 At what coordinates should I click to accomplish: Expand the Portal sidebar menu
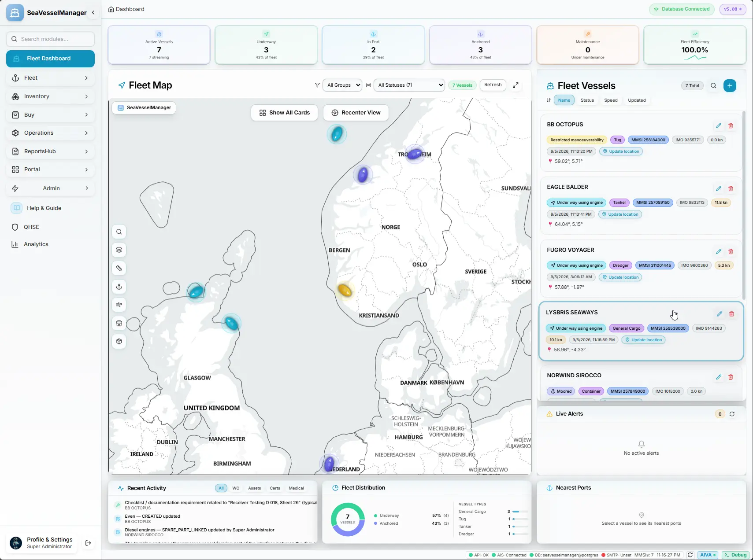pyautogui.click(x=50, y=169)
